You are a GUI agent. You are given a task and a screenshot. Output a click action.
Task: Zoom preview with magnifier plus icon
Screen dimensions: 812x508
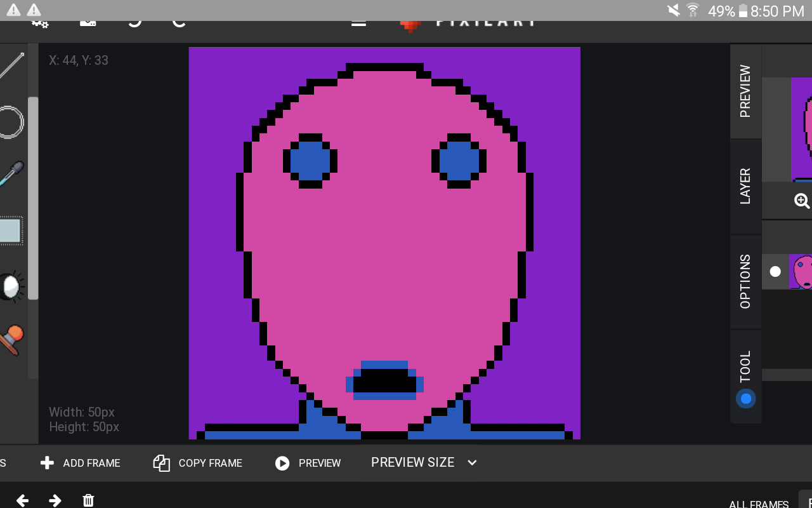802,201
